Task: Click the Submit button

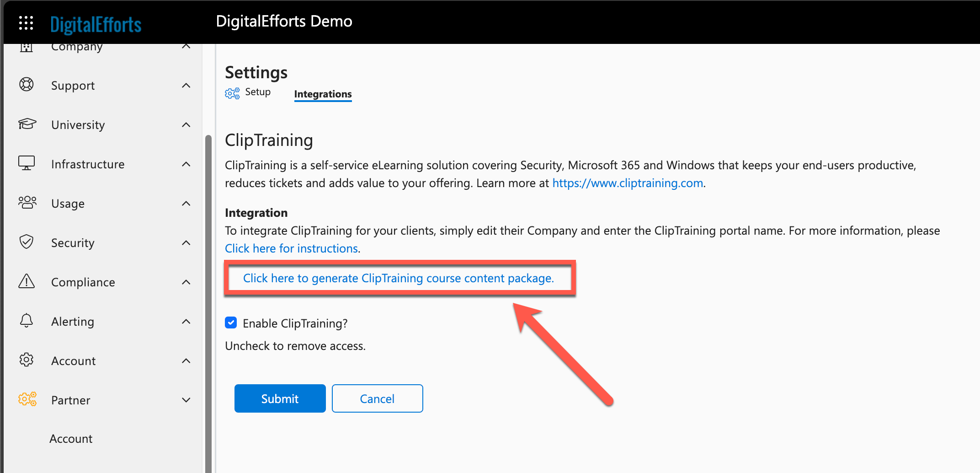Action: pyautogui.click(x=280, y=398)
